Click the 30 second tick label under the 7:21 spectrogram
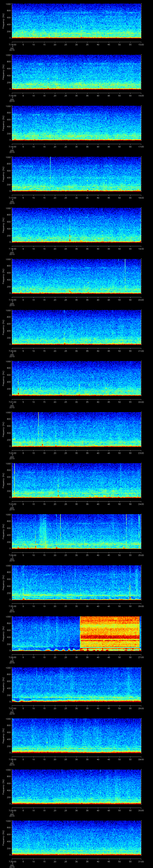This screenshot has width=153, height=868. coord(76,402)
